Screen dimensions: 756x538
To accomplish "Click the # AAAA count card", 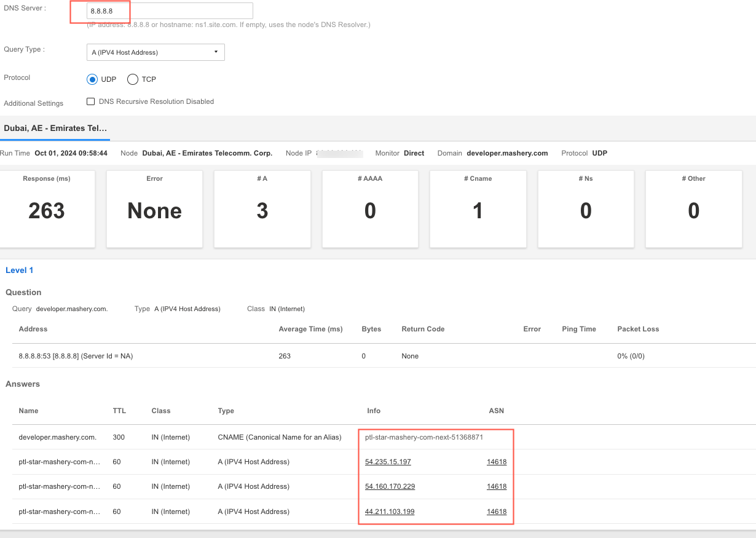I will click(370, 209).
